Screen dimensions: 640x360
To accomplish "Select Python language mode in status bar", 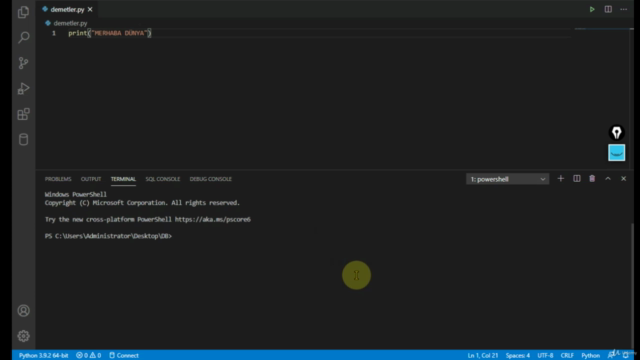I will [590, 356].
